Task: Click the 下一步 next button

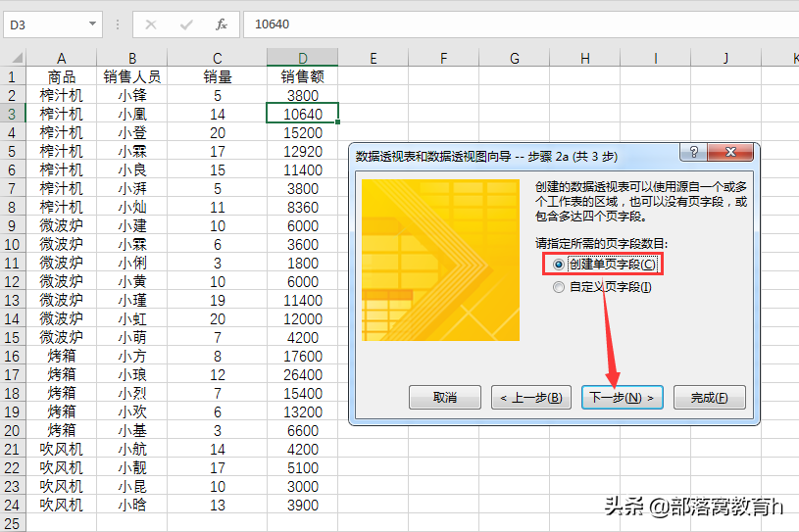Action: point(623,397)
